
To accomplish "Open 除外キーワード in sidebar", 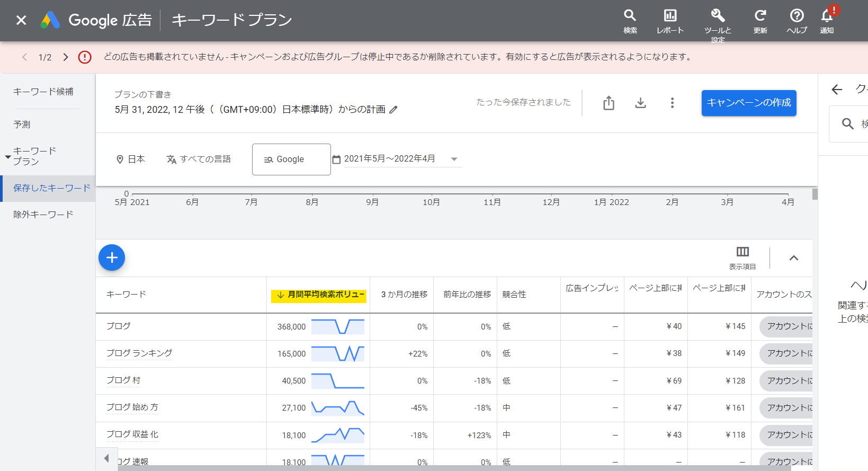I will 43,215.
